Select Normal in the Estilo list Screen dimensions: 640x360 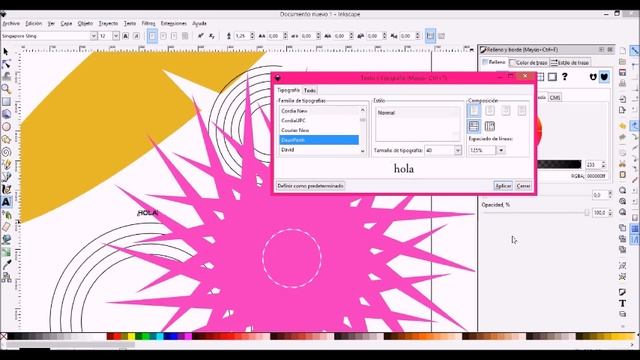[418, 112]
